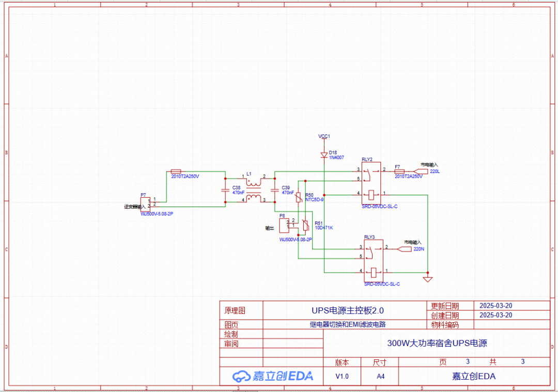The image size is (558, 392).
Task: Select the L1 common-mode choke symbol
Action: [253, 190]
